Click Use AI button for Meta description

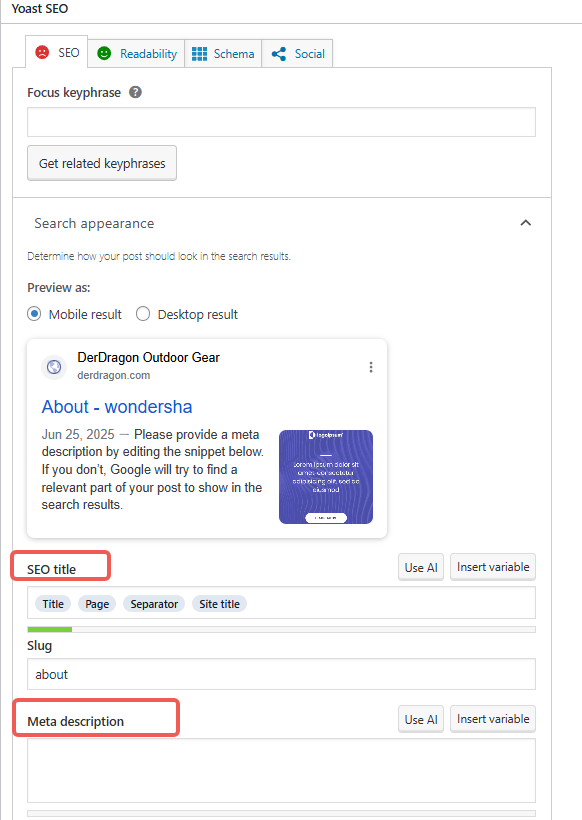(x=421, y=720)
